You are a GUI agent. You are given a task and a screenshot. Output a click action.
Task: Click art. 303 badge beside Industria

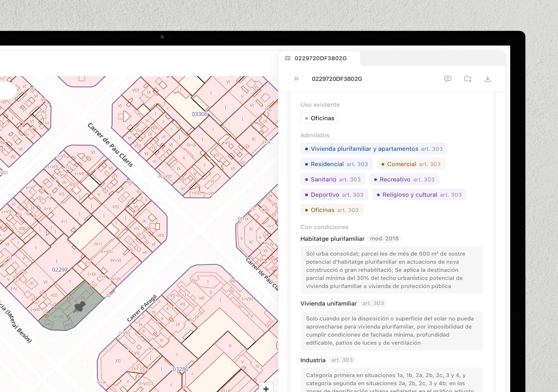click(x=342, y=360)
